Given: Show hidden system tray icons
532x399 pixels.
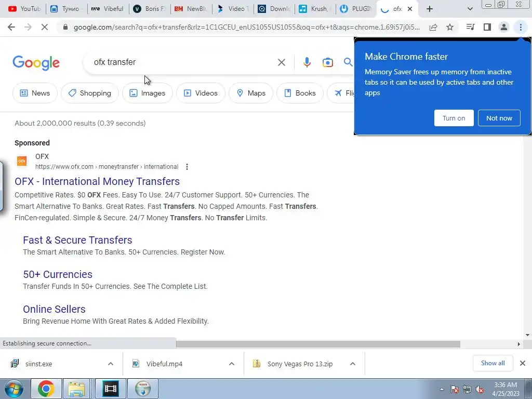Looking at the screenshot, I should point(442,389).
